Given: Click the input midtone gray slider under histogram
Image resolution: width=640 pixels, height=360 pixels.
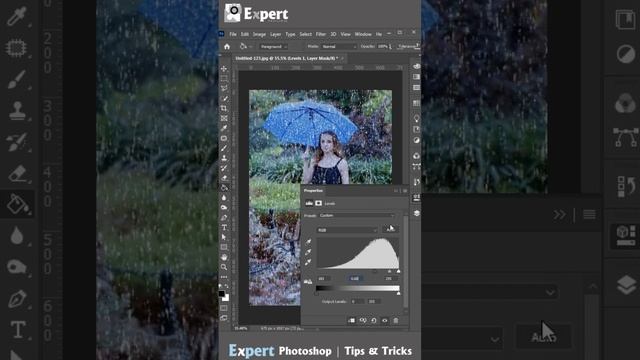Looking at the screenshot, I should click(389, 271).
